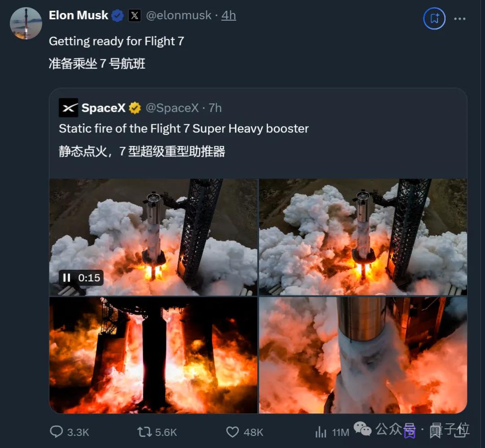This screenshot has width=485, height=448.
Task: Click the repost icon showing 5.6K
Action: tap(144, 432)
